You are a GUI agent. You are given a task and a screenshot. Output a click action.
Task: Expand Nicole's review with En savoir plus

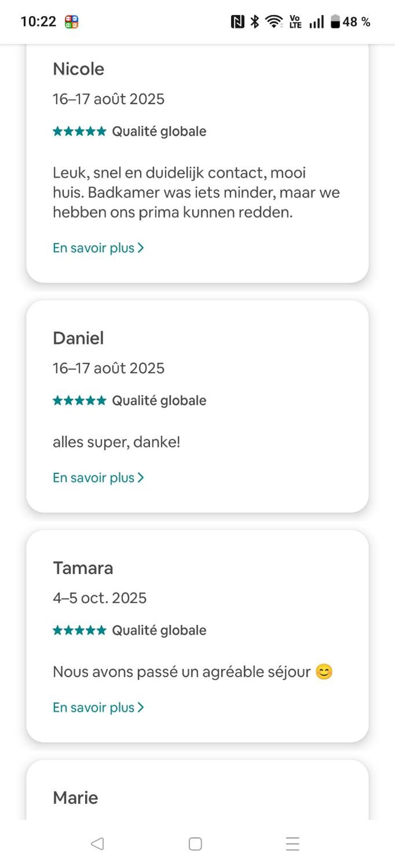(94, 248)
